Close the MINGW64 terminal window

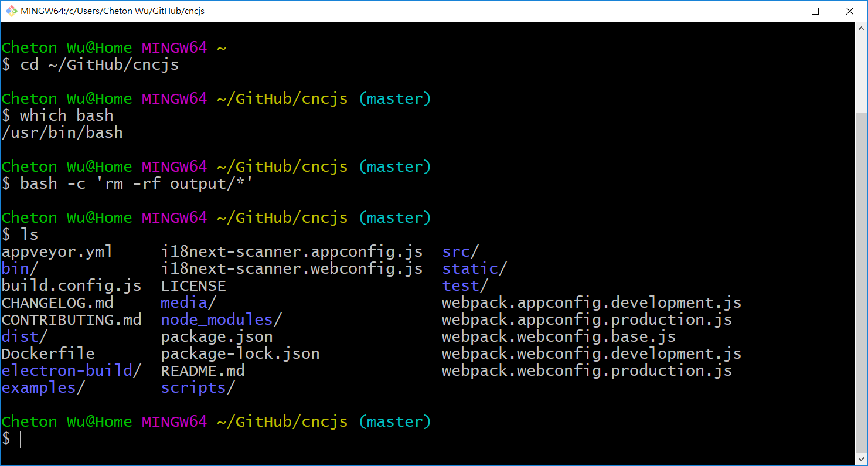(850, 11)
